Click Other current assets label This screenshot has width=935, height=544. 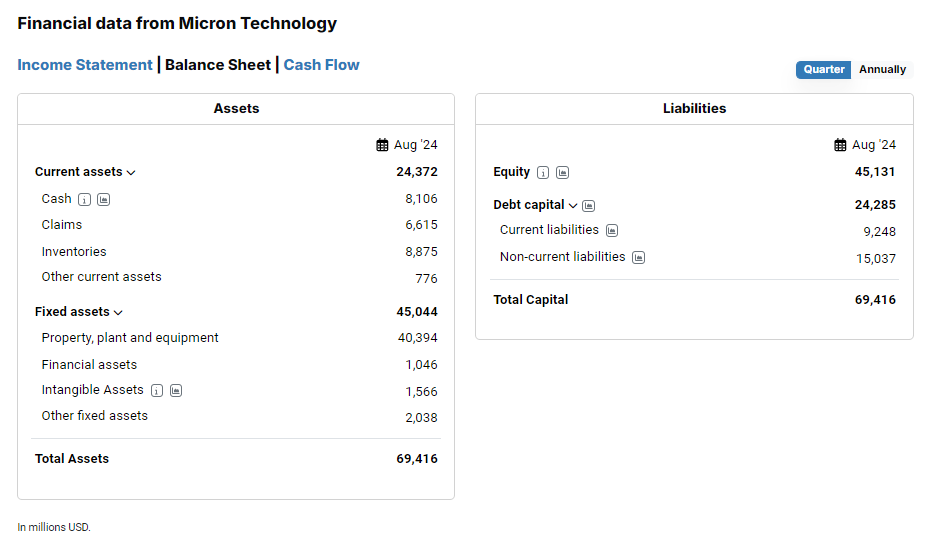(x=101, y=277)
